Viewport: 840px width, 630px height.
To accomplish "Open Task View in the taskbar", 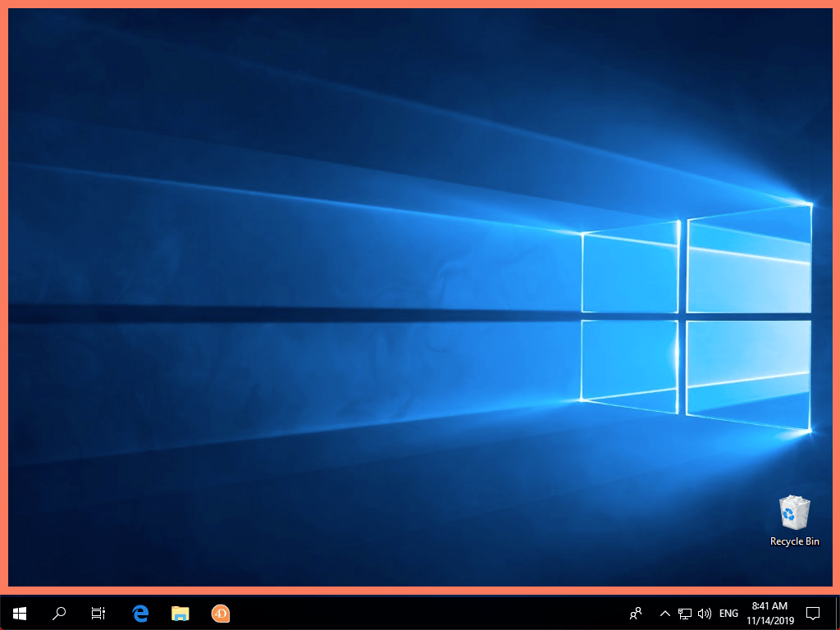I will click(98, 614).
